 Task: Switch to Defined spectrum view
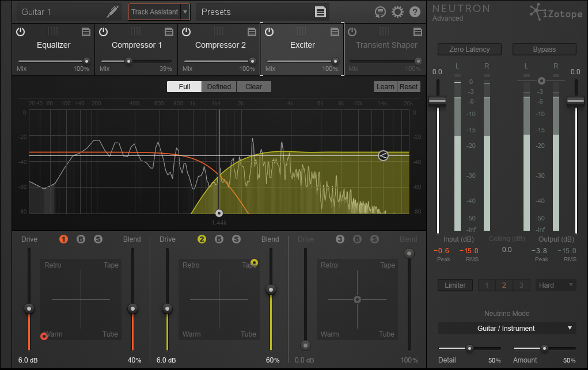[219, 86]
